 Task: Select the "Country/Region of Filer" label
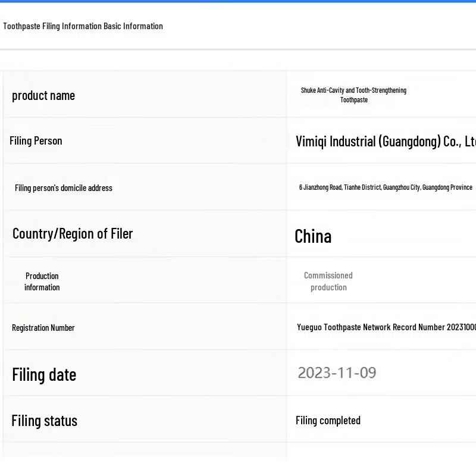(x=73, y=234)
